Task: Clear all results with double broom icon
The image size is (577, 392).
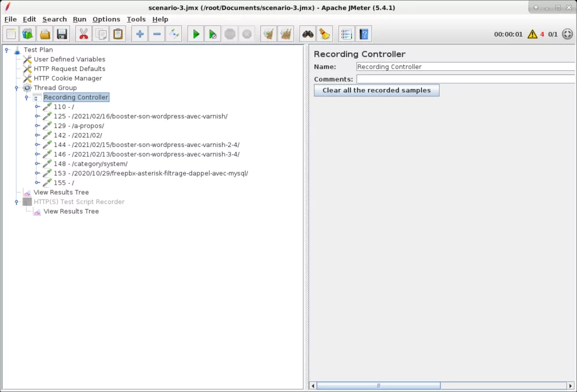Action: [286, 34]
